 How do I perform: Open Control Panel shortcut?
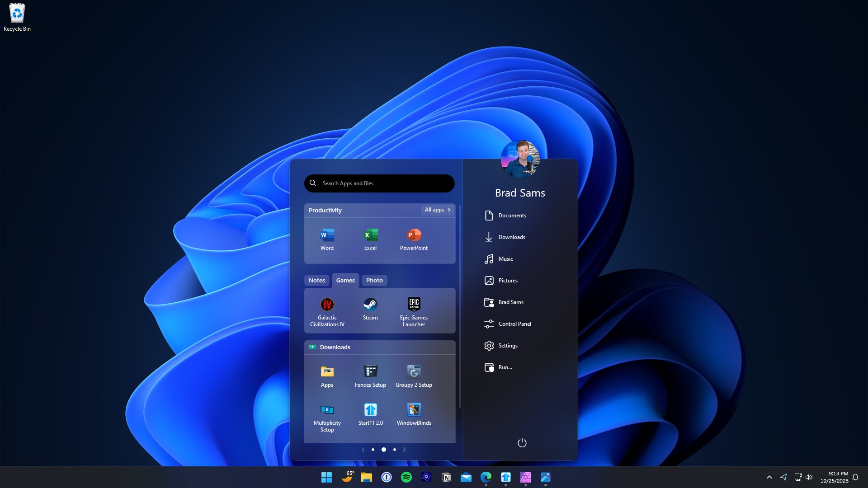point(508,324)
